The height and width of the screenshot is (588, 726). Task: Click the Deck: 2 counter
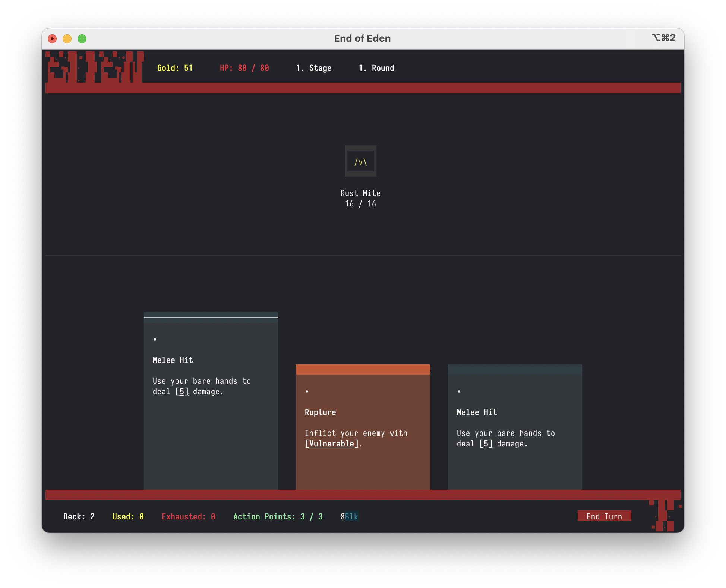click(x=79, y=516)
